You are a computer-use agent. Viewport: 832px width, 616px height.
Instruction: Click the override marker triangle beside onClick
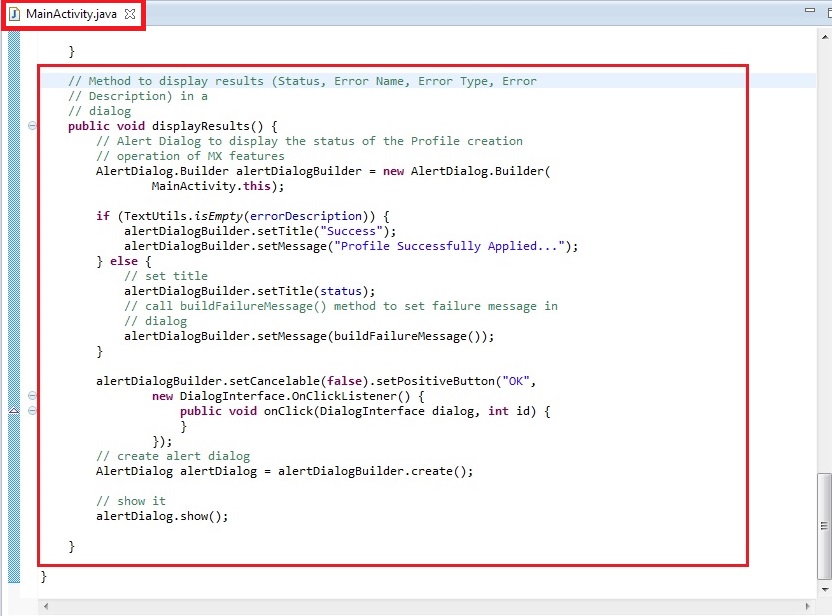(x=13, y=411)
